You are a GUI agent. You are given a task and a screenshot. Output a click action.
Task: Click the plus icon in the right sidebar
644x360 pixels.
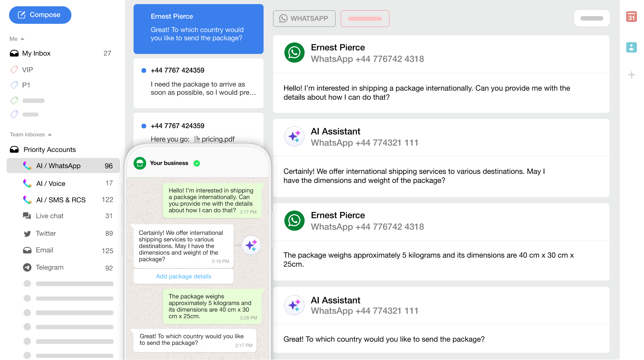[631, 75]
